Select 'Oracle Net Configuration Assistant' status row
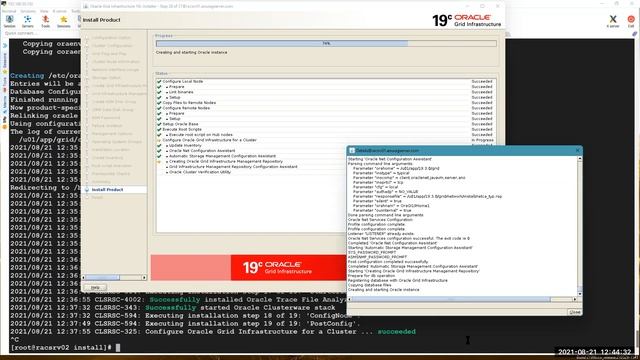640x360 pixels. point(251,151)
